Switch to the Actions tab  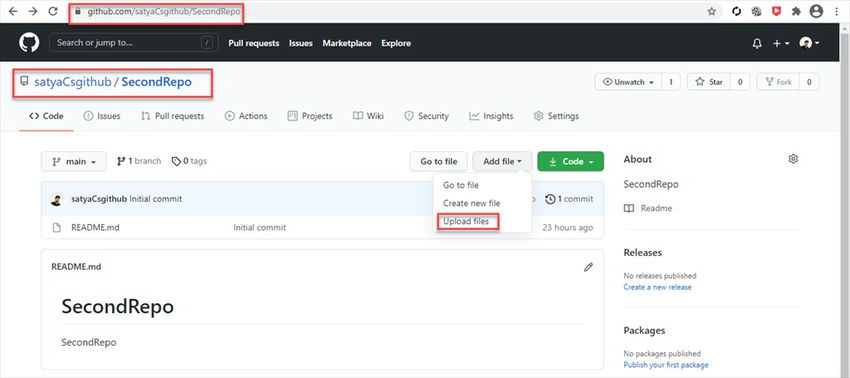point(246,116)
